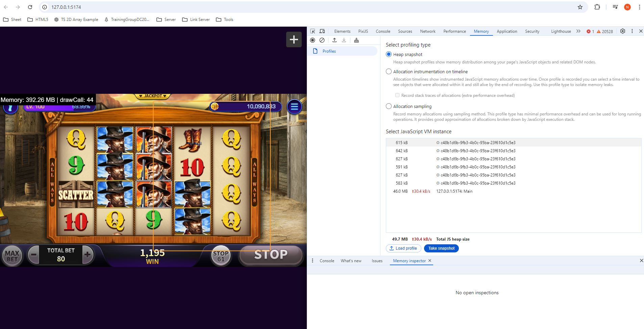Click the warning count 20528 indicator
The height and width of the screenshot is (329, 644).
tap(605, 31)
